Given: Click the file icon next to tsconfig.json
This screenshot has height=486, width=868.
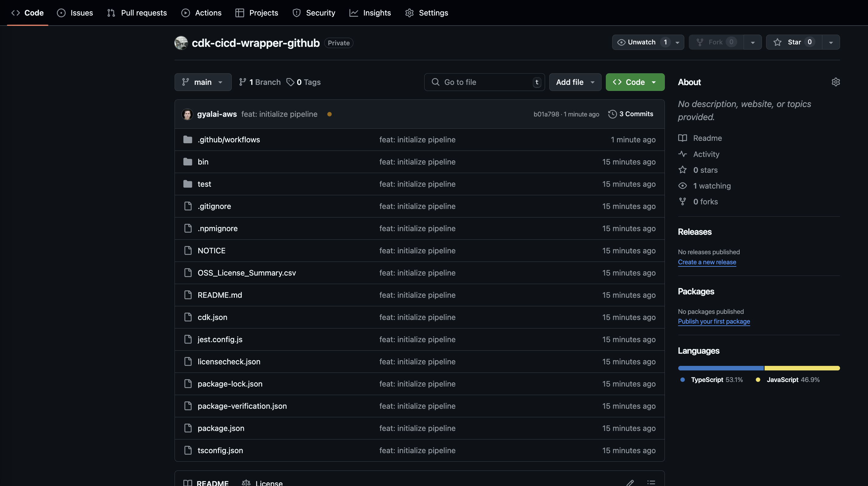Looking at the screenshot, I should (188, 450).
